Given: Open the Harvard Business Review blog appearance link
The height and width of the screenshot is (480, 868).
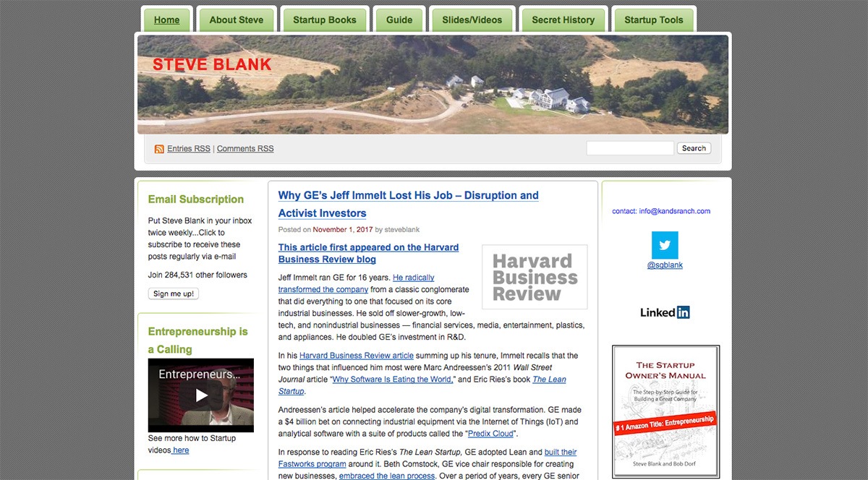Looking at the screenshot, I should (368, 253).
